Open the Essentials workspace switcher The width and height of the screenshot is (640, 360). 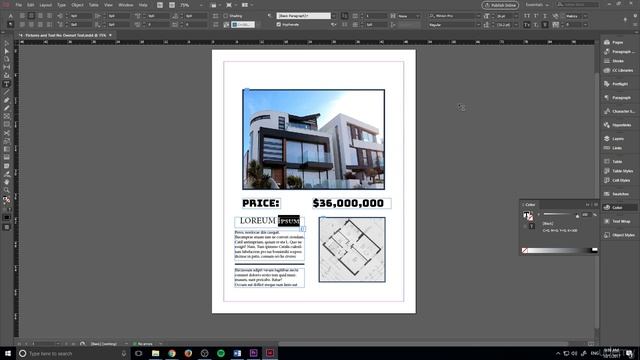point(537,5)
